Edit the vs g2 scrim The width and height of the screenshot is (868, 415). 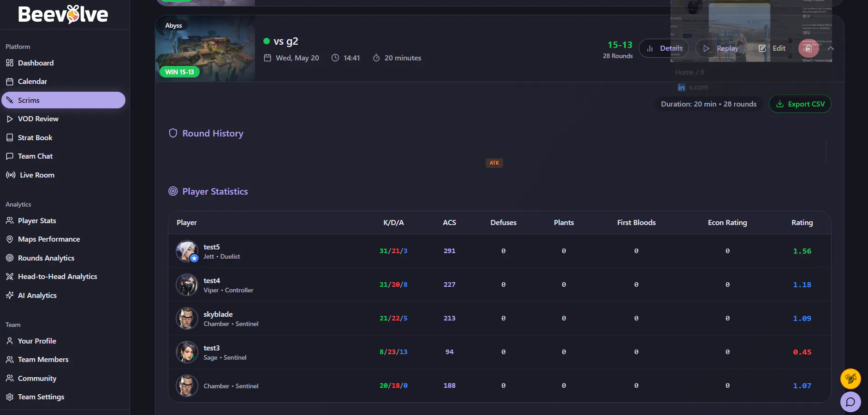772,48
